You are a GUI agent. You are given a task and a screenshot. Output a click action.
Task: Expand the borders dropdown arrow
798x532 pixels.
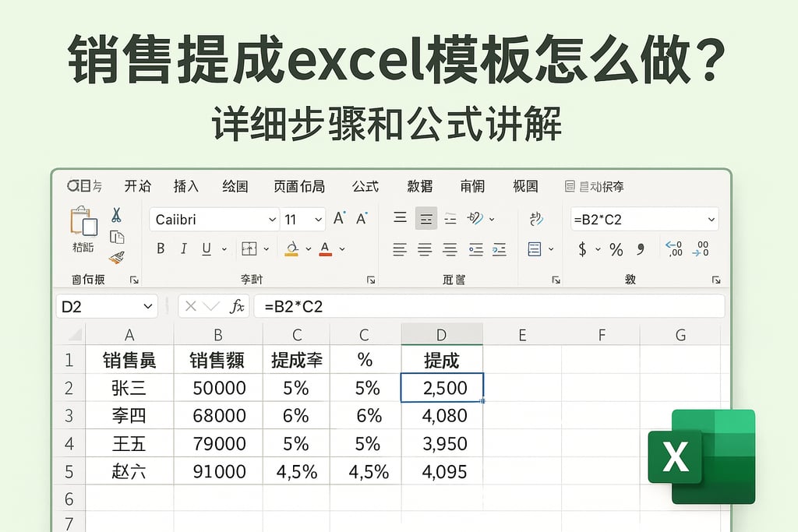266,248
